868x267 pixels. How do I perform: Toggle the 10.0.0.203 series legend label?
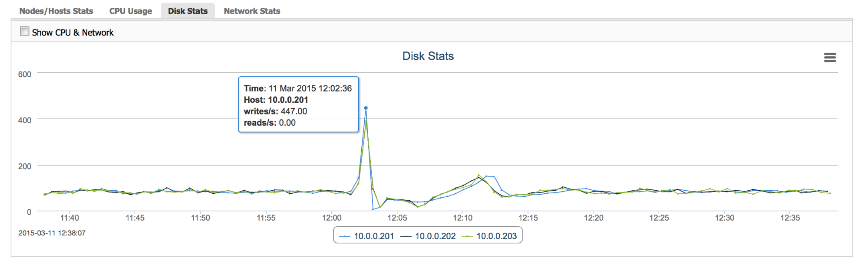(x=497, y=236)
